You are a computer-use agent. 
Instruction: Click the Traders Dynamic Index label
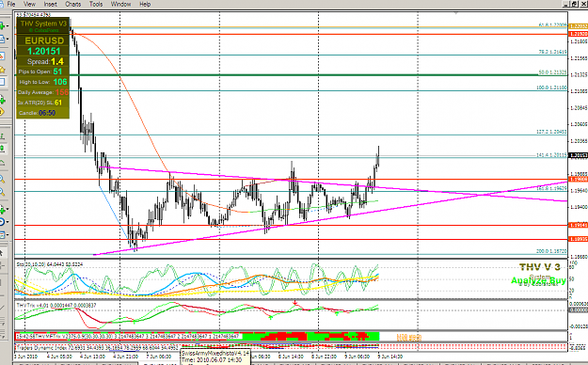pos(97,348)
